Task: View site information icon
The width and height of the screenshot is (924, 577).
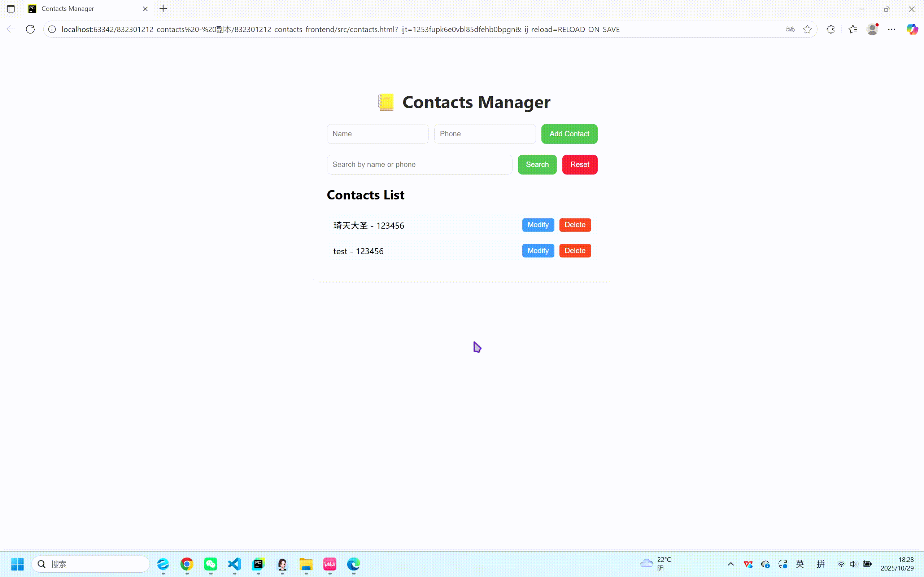Action: point(52,29)
